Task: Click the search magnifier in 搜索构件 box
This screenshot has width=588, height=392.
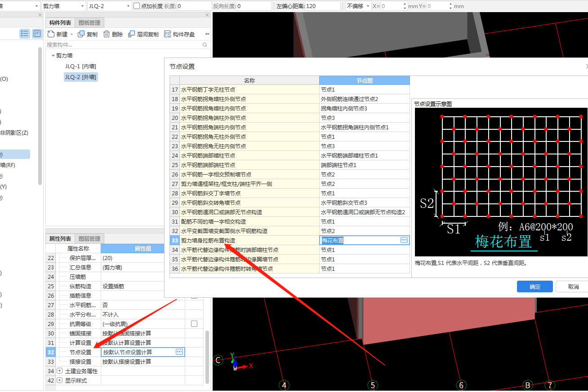Action: click(x=205, y=45)
